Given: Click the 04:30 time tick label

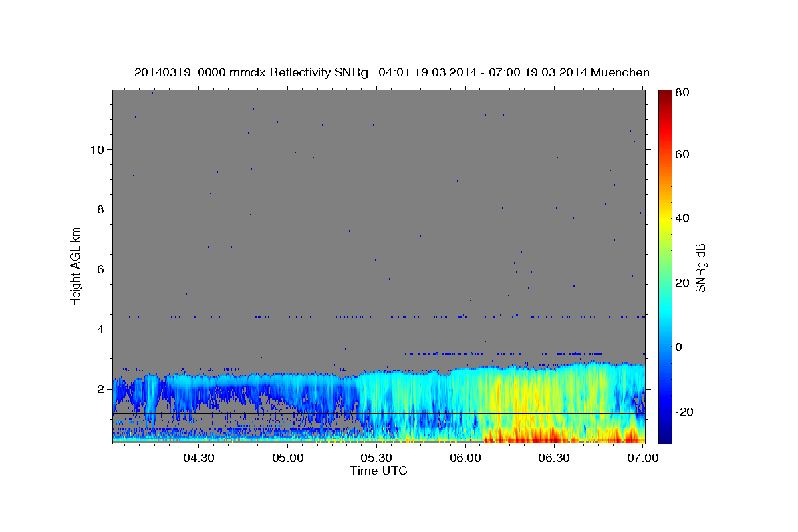Looking at the screenshot, I should pyautogui.click(x=198, y=458).
